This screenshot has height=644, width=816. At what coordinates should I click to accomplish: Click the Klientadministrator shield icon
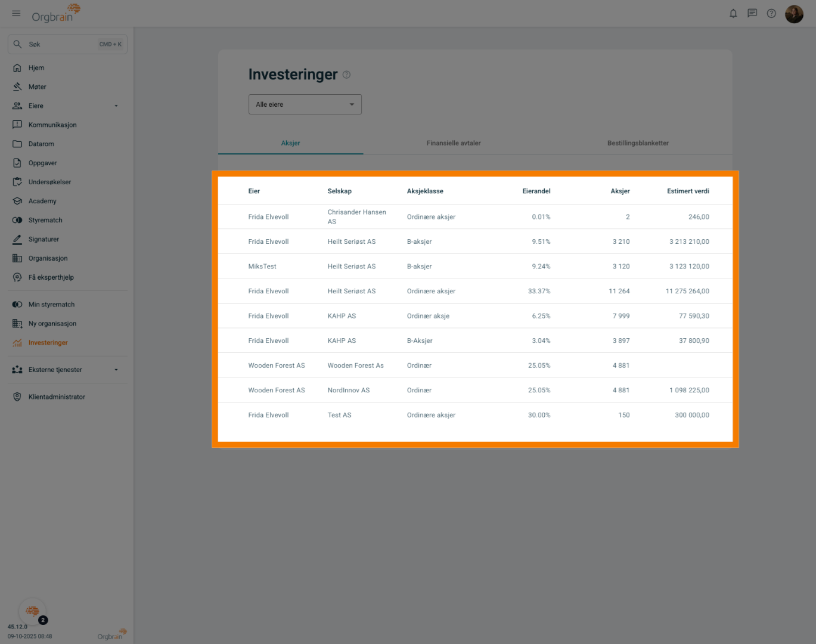(17, 397)
